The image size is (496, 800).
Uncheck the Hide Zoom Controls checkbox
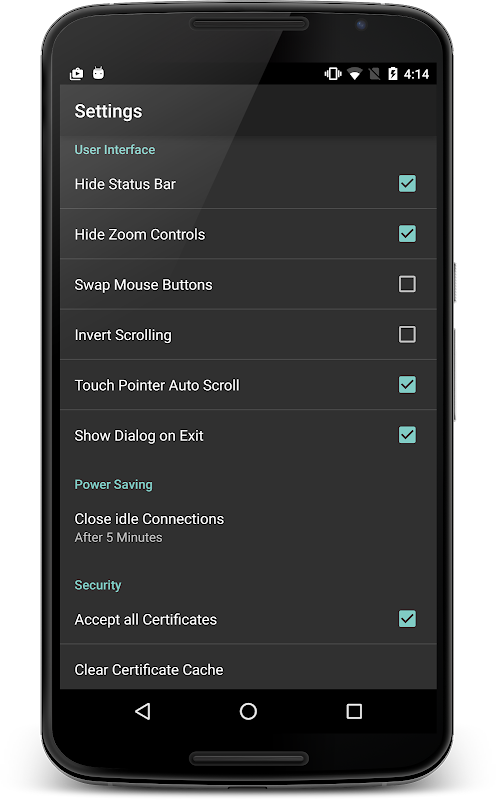(407, 234)
